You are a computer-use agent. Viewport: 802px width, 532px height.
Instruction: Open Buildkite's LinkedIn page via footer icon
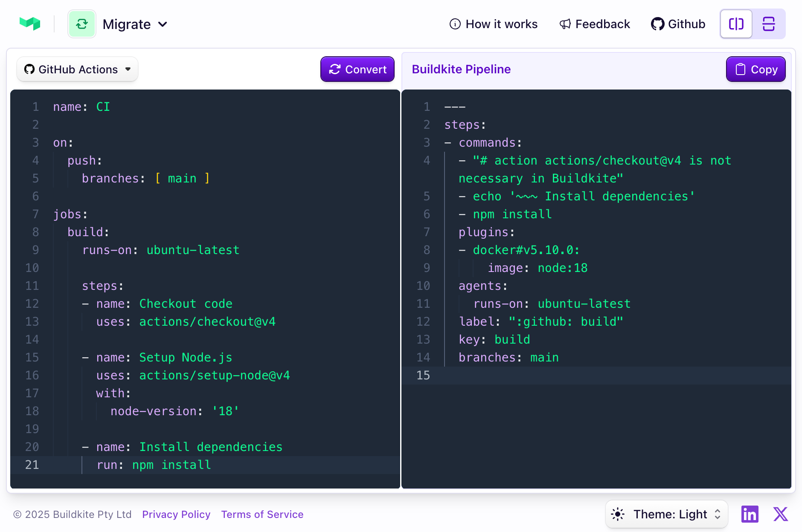click(750, 514)
